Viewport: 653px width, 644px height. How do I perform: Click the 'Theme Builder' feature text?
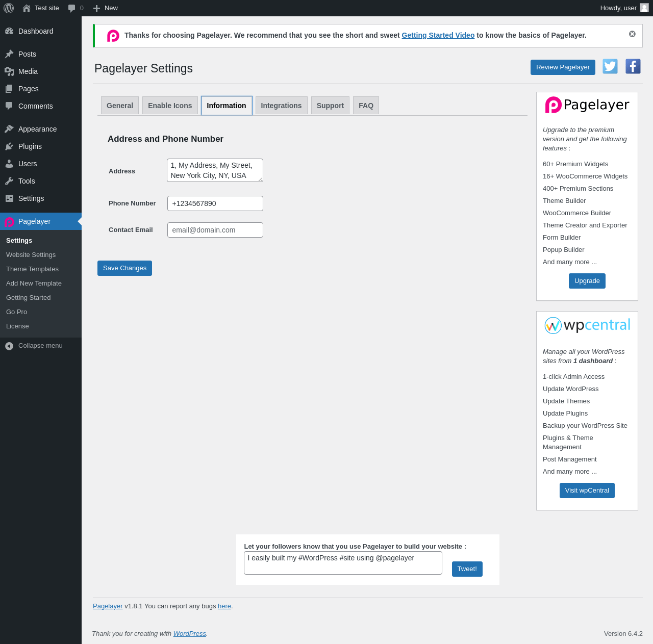point(564,201)
